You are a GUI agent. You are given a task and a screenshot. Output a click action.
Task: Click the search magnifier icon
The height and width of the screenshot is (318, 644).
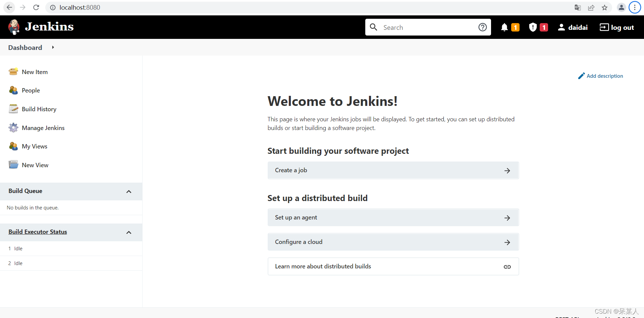(x=374, y=27)
